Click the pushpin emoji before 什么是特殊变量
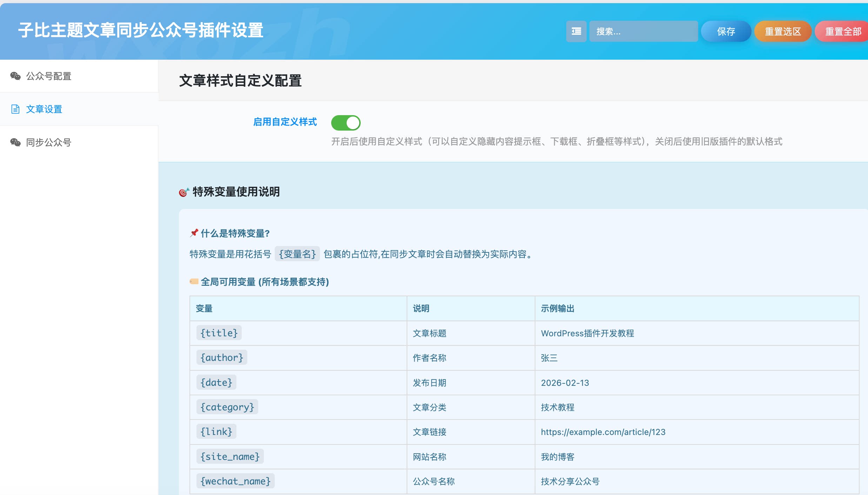The height and width of the screenshot is (495, 868). 194,233
